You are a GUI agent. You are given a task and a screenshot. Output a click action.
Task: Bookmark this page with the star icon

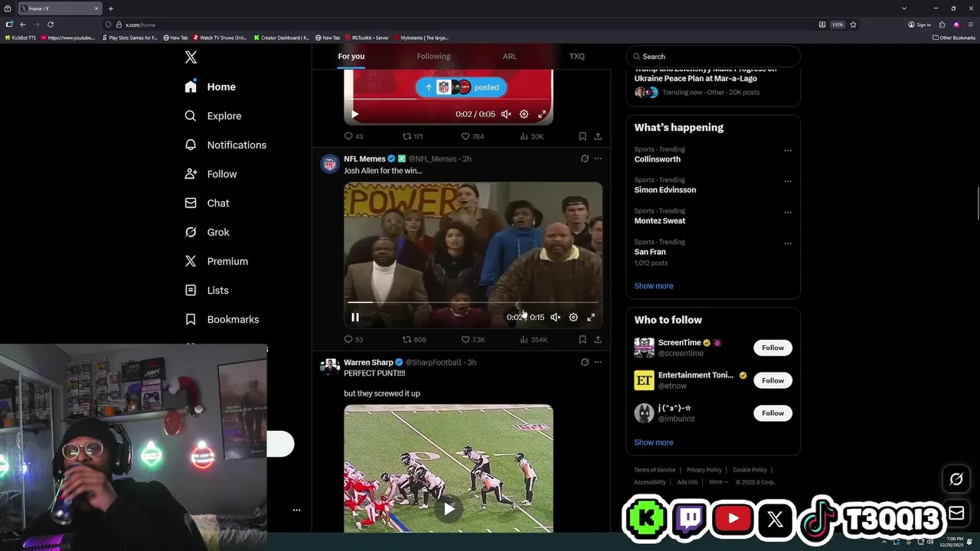pyautogui.click(x=853, y=24)
